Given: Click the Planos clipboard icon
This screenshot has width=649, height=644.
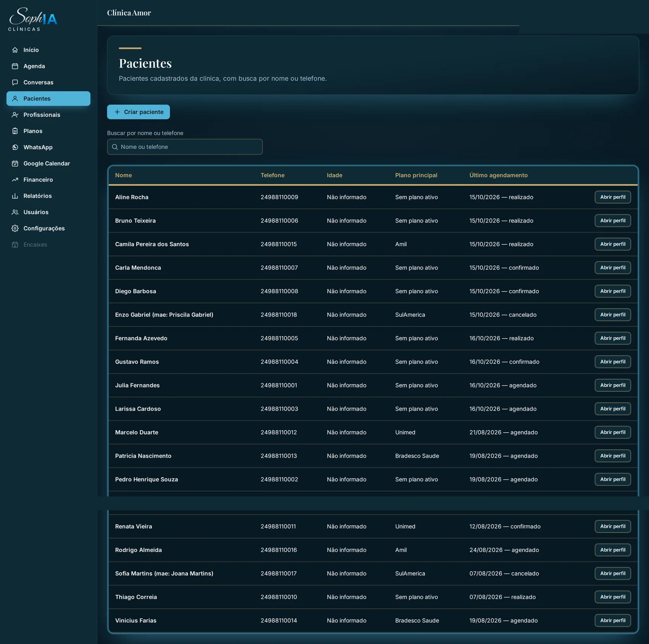Looking at the screenshot, I should coord(15,131).
